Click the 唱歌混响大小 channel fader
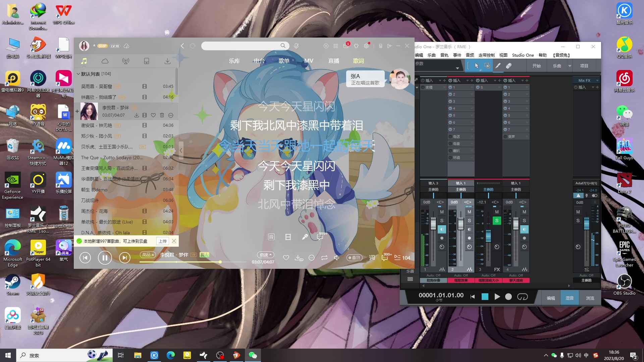This screenshot has width=644, height=362. [x=488, y=236]
